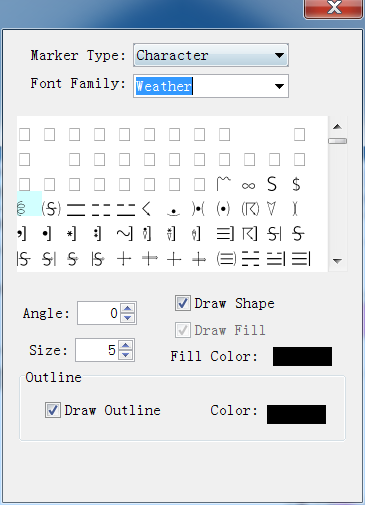The height and width of the screenshot is (505, 365).
Task: Uncheck the Draw Outline checkbox
Action: click(x=53, y=410)
